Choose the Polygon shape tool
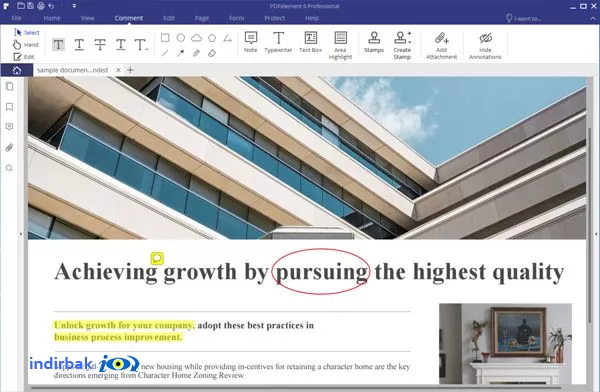Viewport: 600px width, 392px height. (212, 38)
